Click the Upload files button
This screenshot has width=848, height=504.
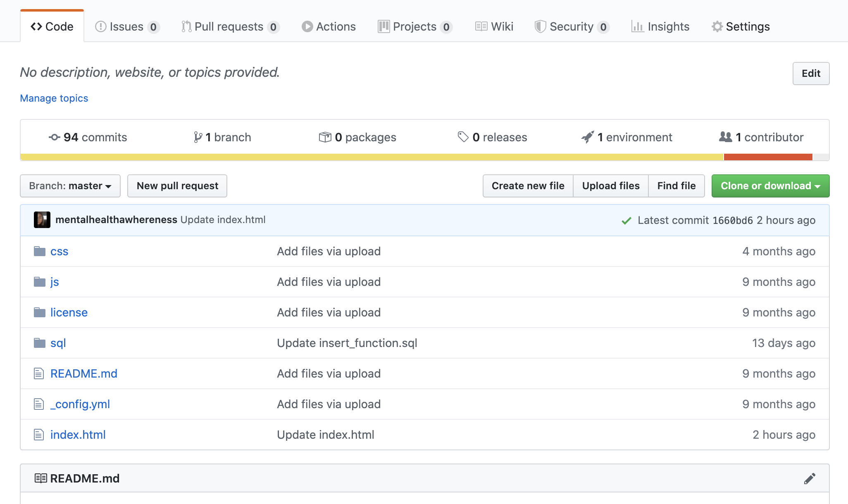(610, 186)
